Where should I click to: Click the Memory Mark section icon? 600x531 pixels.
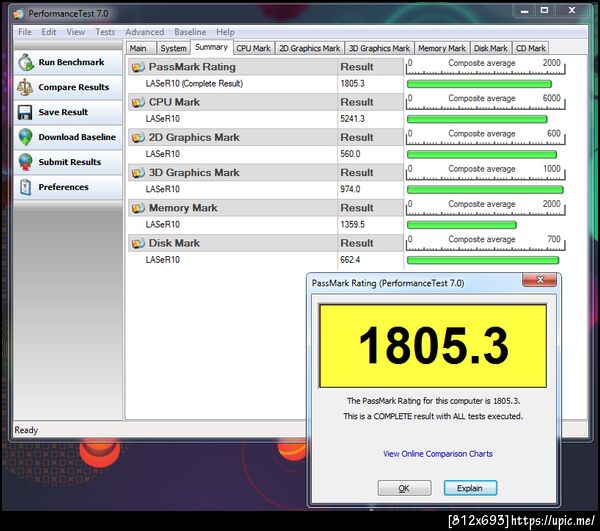138,208
